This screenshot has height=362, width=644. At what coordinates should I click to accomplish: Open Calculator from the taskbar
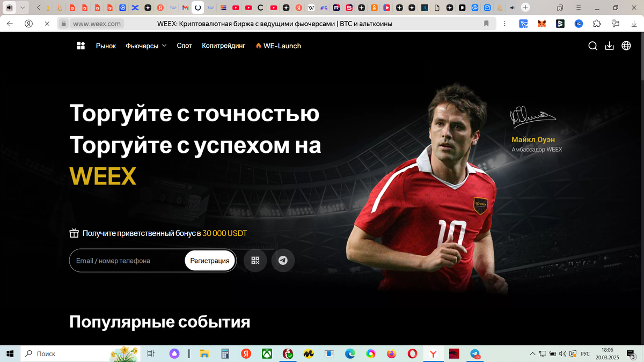pos(225,353)
